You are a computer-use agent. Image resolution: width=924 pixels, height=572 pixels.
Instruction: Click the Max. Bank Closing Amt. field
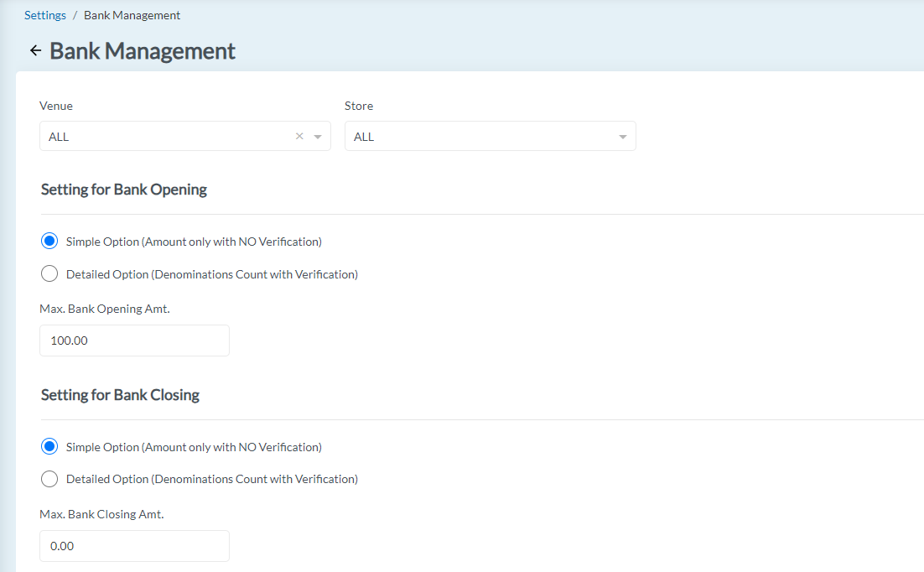[134, 546]
